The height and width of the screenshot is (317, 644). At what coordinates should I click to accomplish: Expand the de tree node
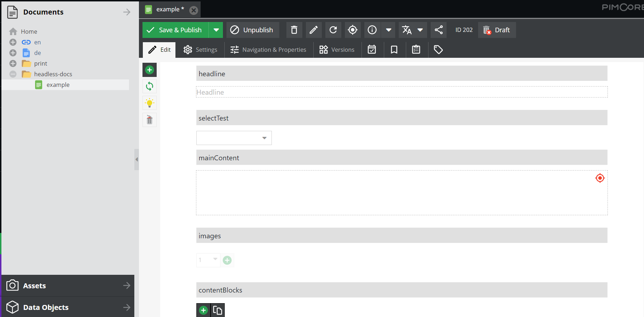pos(13,53)
